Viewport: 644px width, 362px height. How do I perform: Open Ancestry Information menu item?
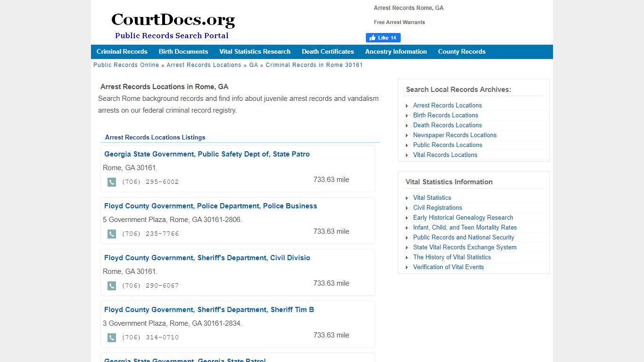pos(396,51)
